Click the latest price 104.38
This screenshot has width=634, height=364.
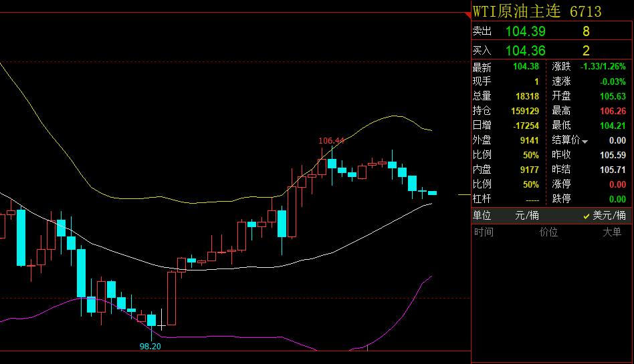pyautogui.click(x=526, y=67)
